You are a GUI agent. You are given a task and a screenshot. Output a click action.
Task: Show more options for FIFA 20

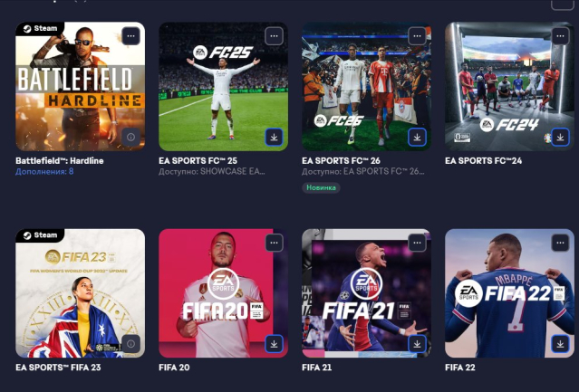tap(274, 243)
